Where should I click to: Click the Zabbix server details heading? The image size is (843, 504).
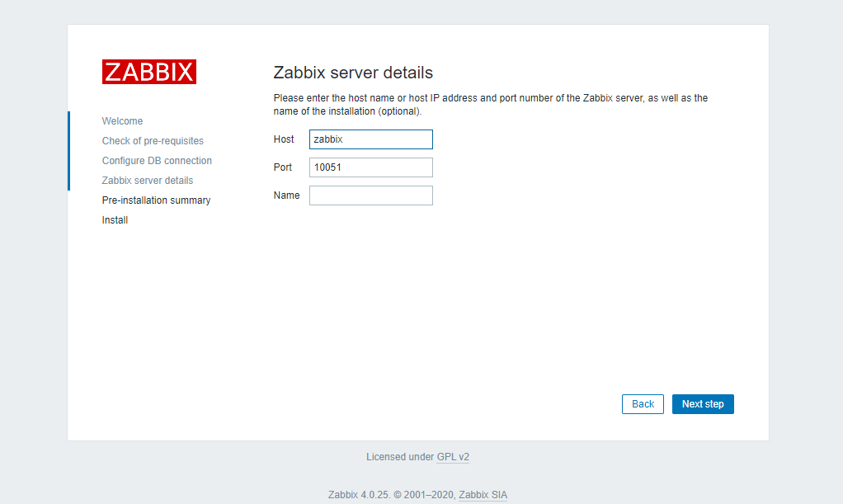(353, 73)
